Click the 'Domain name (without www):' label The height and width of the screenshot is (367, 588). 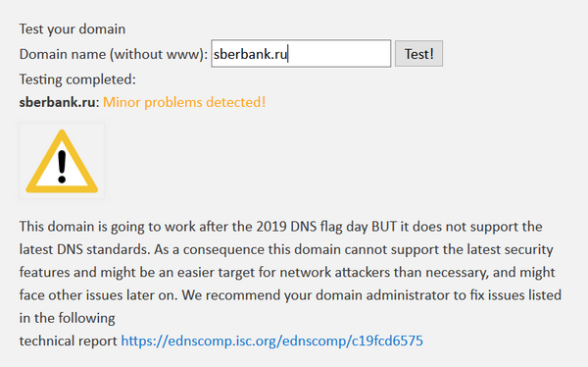point(114,54)
